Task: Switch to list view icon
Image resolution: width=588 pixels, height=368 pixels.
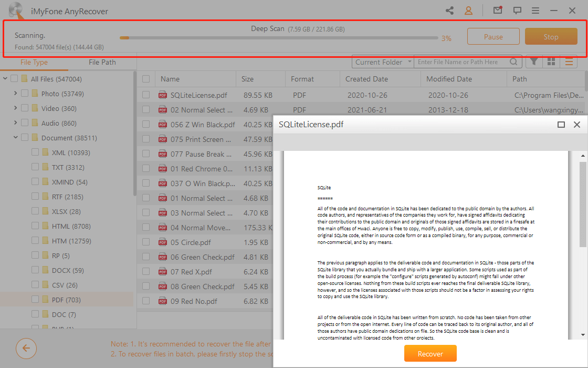Action: tap(569, 62)
